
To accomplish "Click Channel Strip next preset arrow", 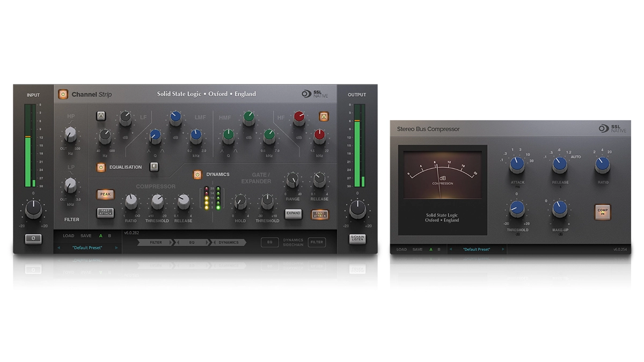I will pyautogui.click(x=116, y=248).
